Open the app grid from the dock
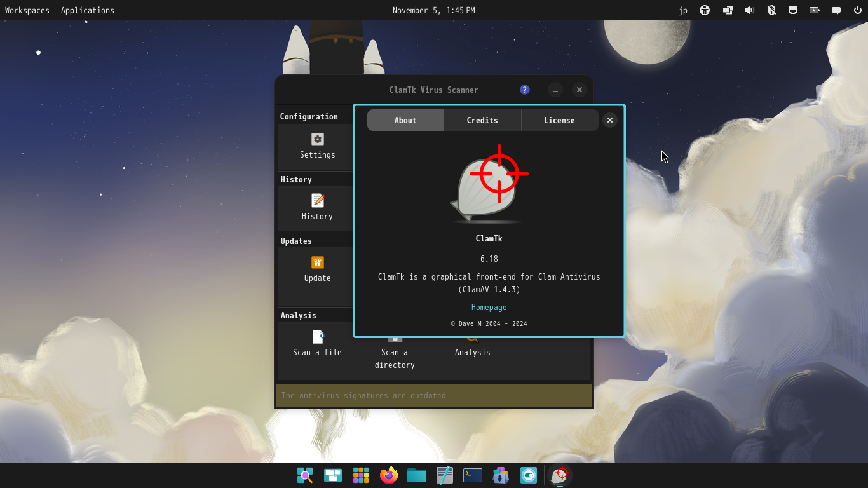 [361, 475]
